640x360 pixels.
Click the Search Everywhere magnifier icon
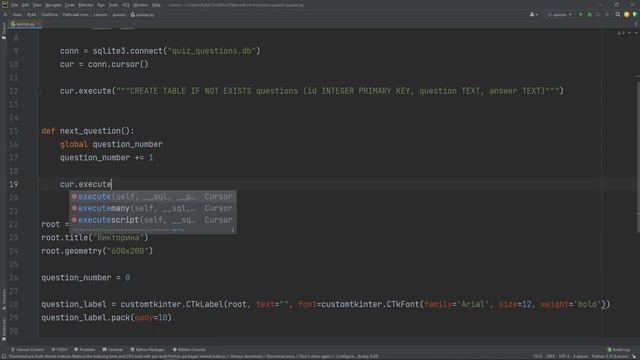[x=618, y=15]
